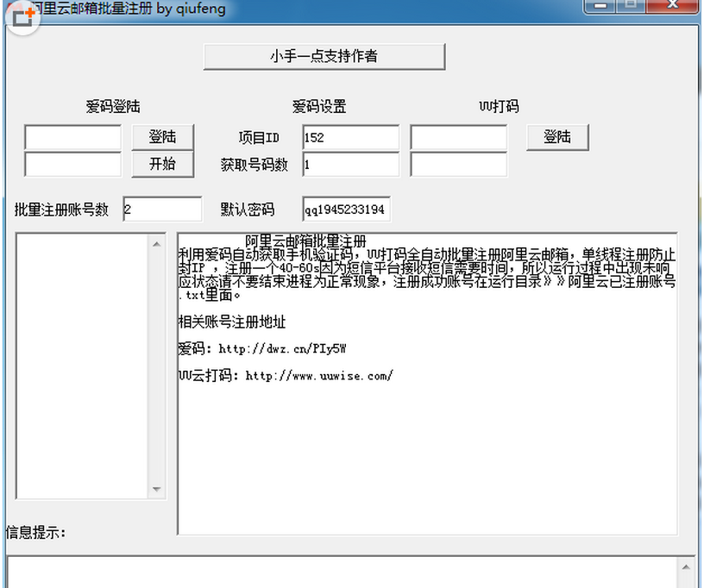The image size is (704, 588).
Task: Select the 批量注册账号数 field containing 2
Action: (162, 209)
